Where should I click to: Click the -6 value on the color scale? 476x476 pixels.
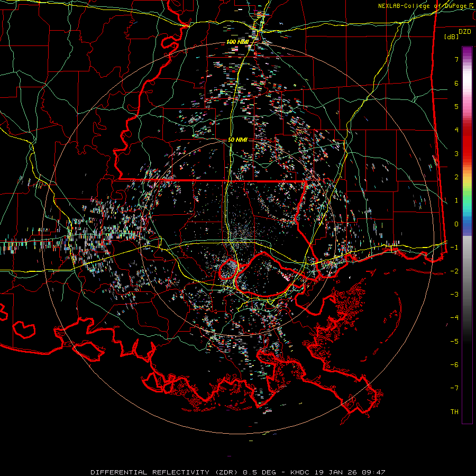[454, 365]
